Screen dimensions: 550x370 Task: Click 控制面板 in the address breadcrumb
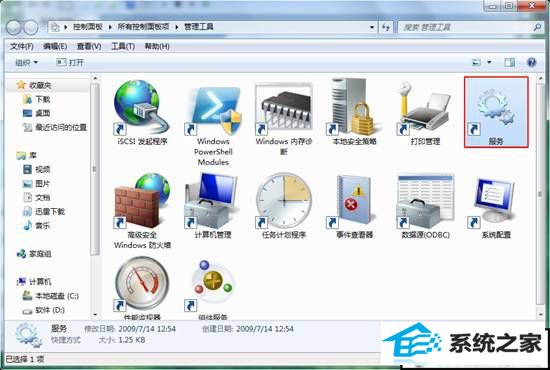click(x=88, y=27)
